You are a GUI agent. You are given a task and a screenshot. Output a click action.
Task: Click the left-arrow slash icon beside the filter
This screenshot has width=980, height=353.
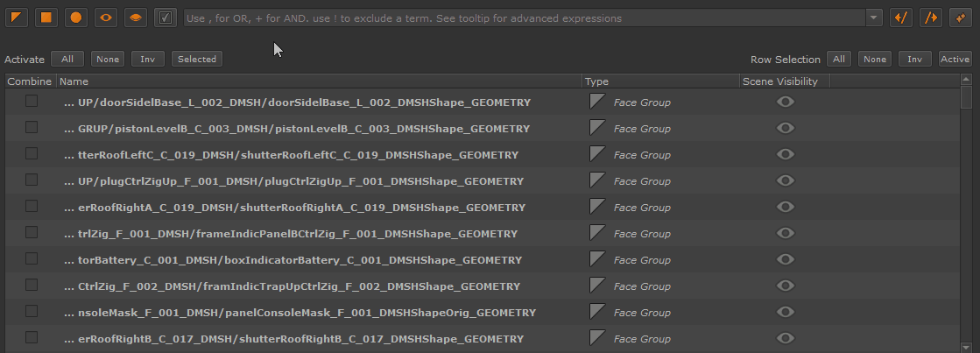[x=900, y=18]
